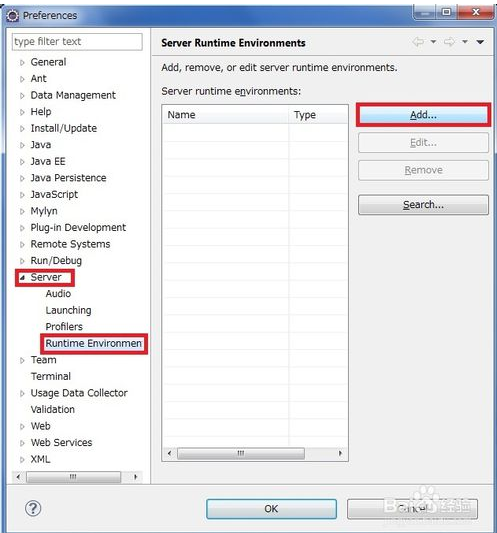Close the Preferences window
497x533 pixels.
pos(476,12)
